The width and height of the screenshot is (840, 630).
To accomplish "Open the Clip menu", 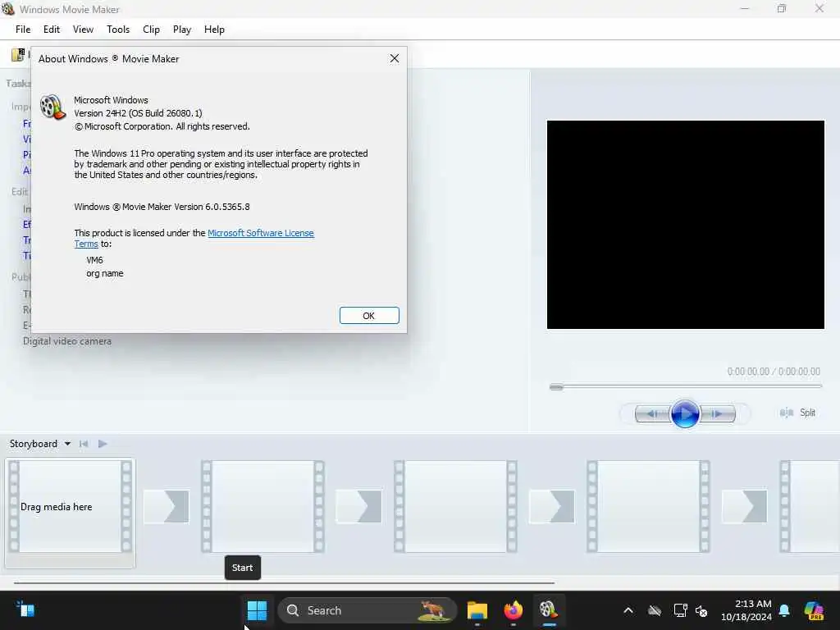I will tap(151, 30).
